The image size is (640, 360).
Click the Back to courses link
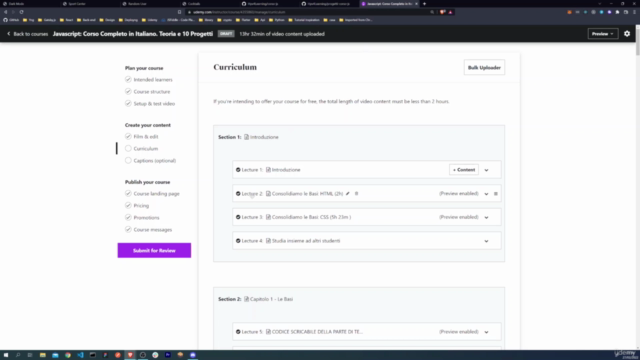[27, 34]
